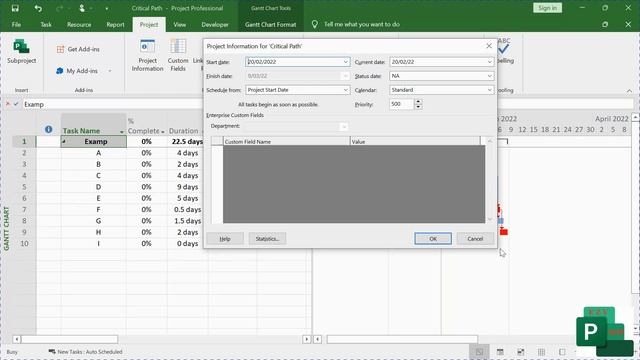640x360 pixels.
Task: Cancel entry with the red X icon
Action: [x=7, y=104]
